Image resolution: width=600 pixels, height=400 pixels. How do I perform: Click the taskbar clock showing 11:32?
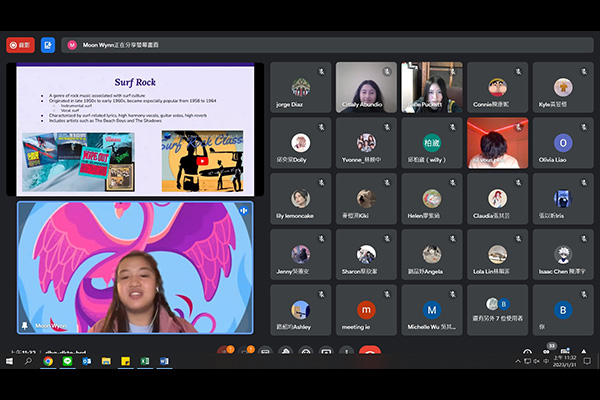coord(565,361)
